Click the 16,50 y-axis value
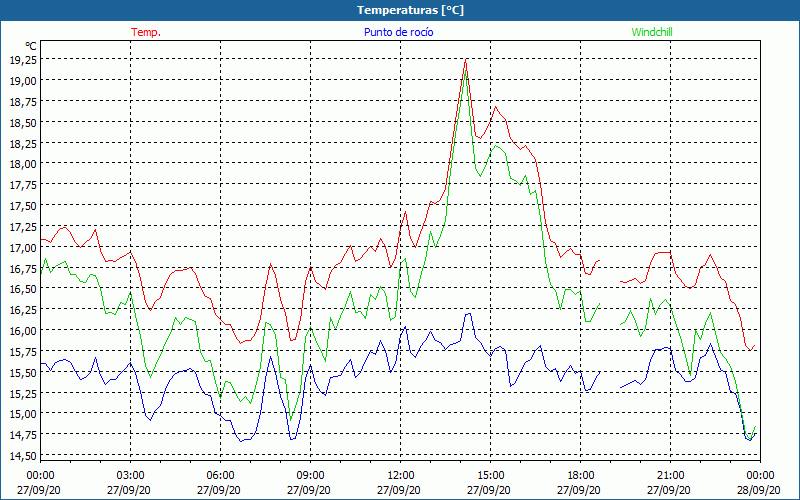Screen dimensions: 800x500 (x=23, y=289)
